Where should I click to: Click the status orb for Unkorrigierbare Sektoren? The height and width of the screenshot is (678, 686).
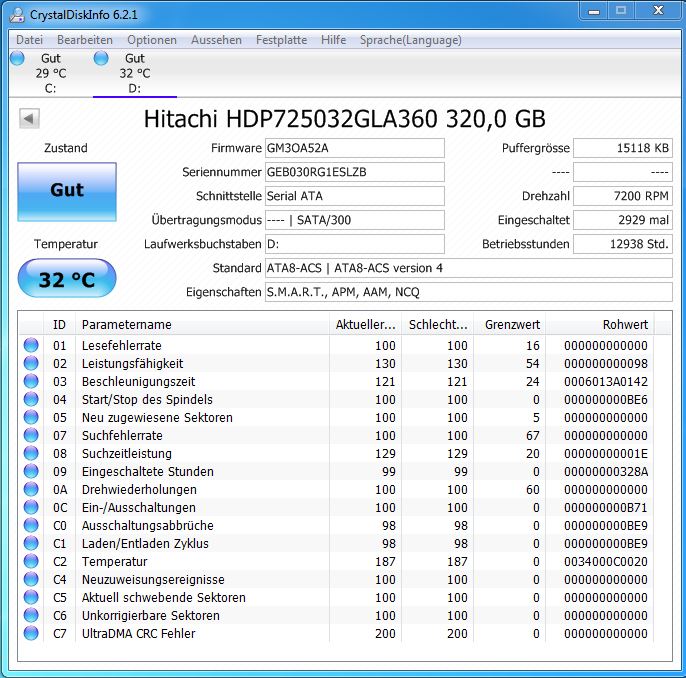tap(31, 615)
